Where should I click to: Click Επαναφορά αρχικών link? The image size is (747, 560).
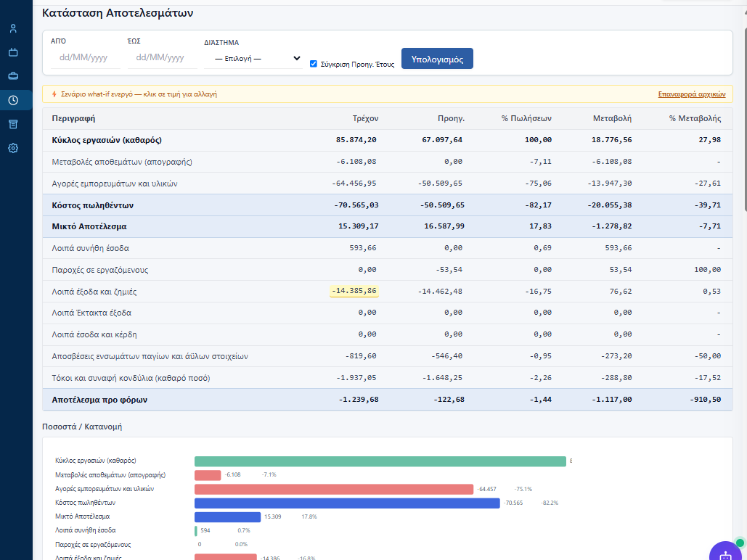[x=692, y=94]
